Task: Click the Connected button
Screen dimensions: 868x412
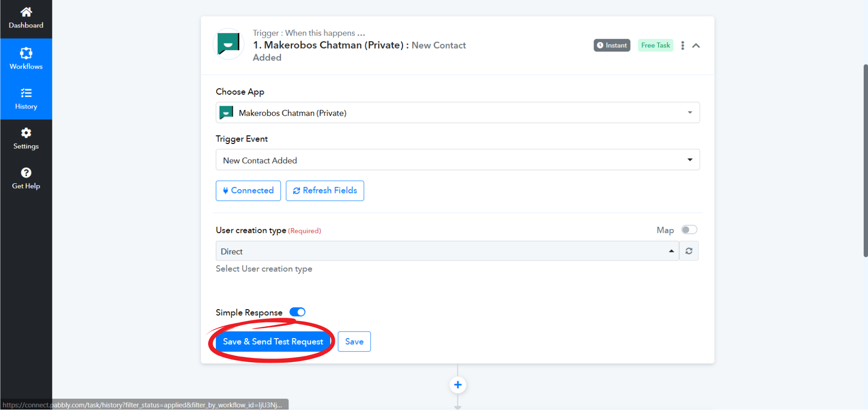Action: [x=248, y=190]
